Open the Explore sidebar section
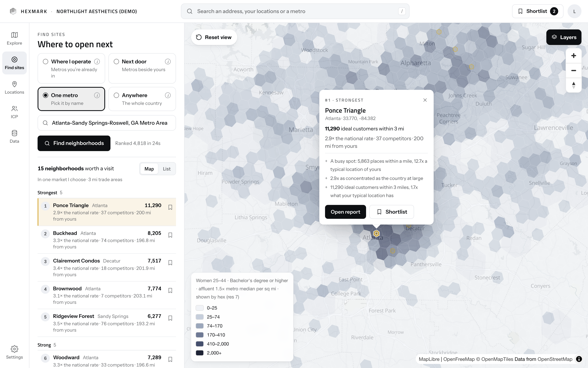588x368 pixels. (14, 38)
